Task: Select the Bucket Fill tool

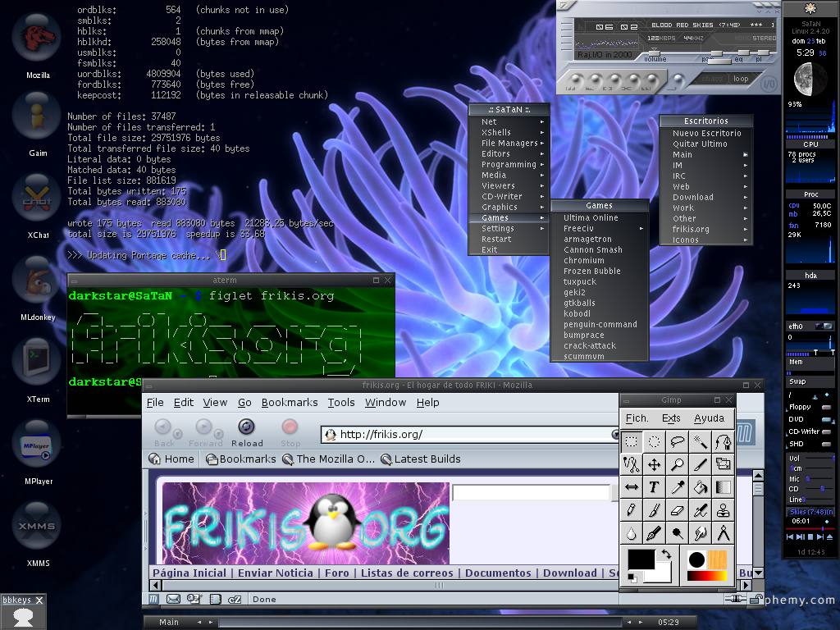Action: [701, 487]
